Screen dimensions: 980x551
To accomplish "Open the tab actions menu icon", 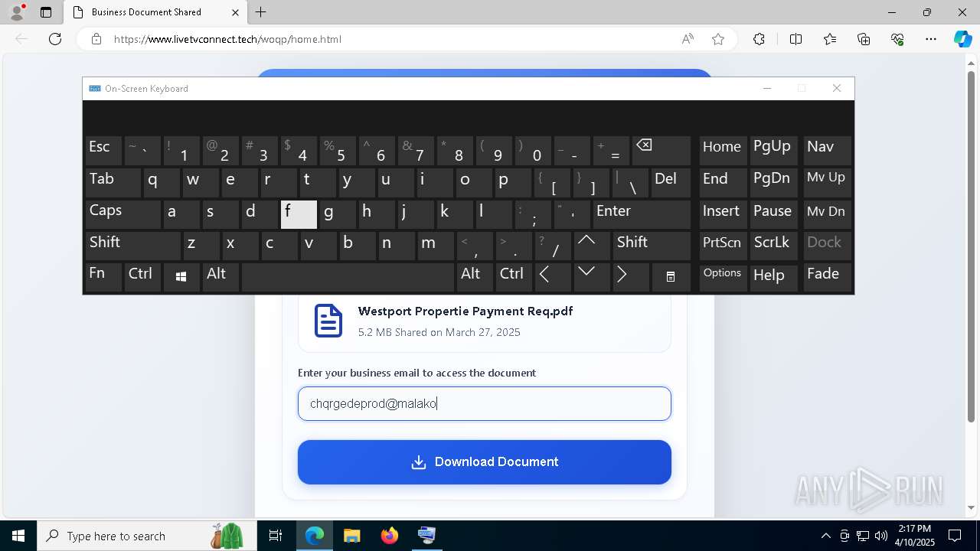I will pyautogui.click(x=46, y=12).
